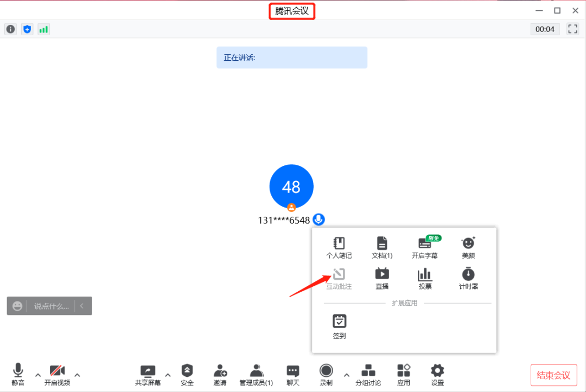This screenshot has height=392, width=586.
Task: Click the 正在讲话 speaker banner
Action: point(292,57)
